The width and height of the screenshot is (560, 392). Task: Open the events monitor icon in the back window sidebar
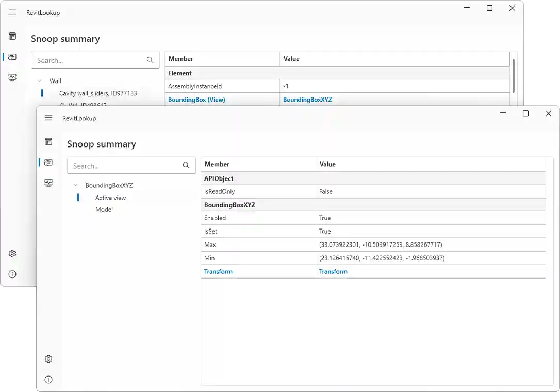[x=12, y=77]
